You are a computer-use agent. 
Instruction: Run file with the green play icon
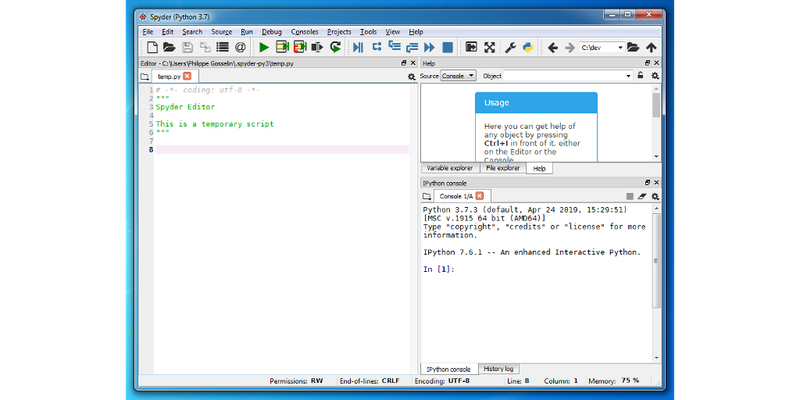[264, 47]
